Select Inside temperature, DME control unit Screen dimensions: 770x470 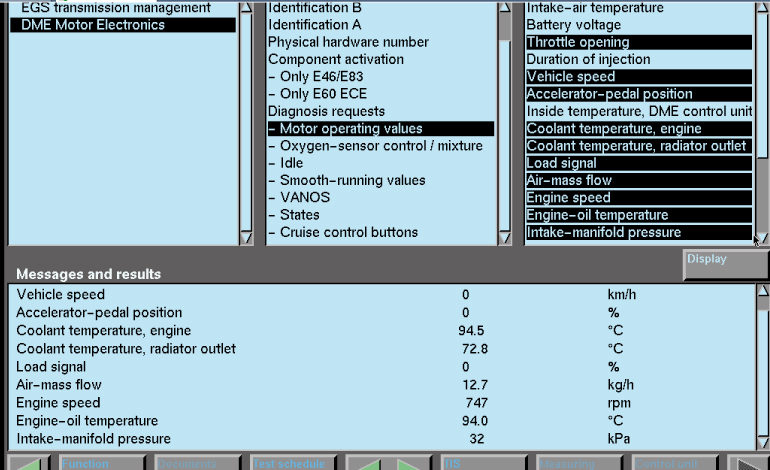click(639, 111)
